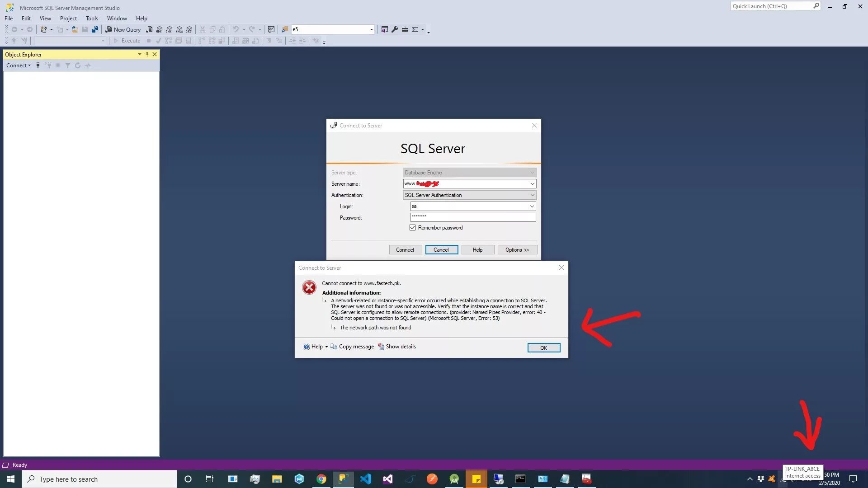Open the Tools menu

(x=91, y=18)
